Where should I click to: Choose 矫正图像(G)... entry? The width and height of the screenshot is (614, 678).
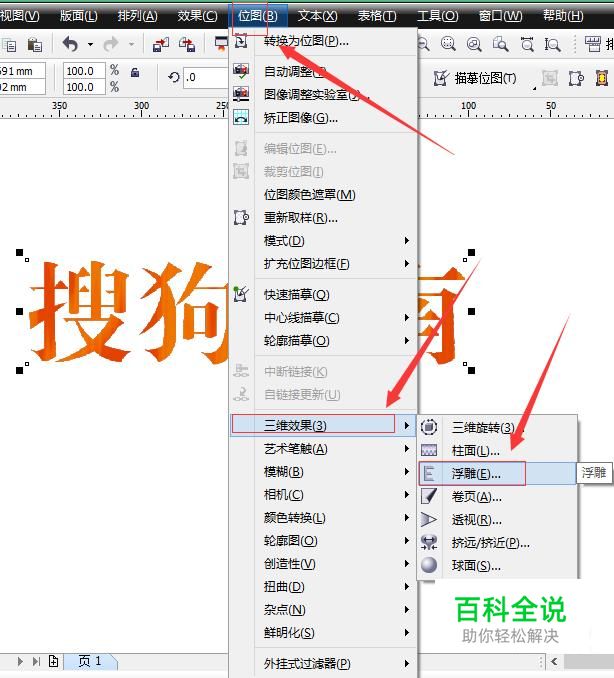(x=323, y=118)
